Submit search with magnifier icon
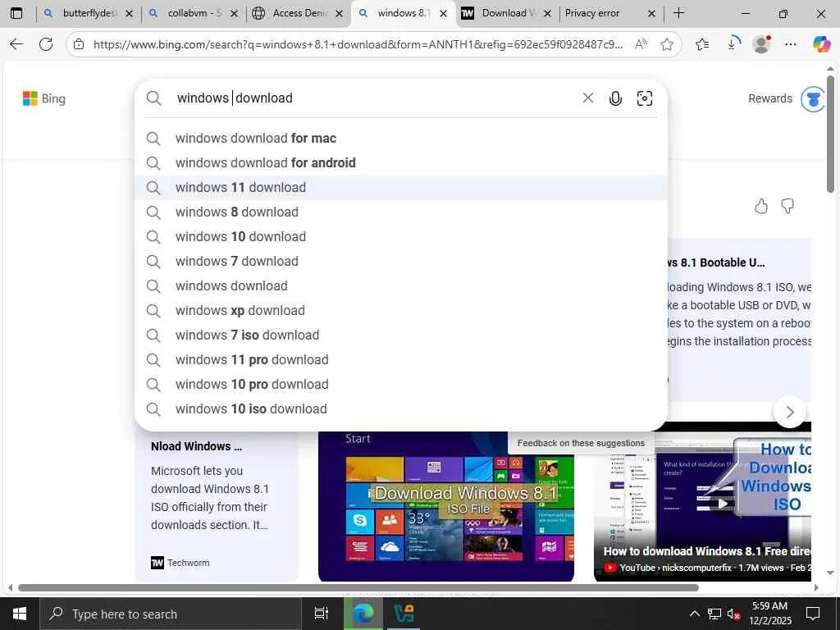This screenshot has width=840, height=630. [x=153, y=98]
